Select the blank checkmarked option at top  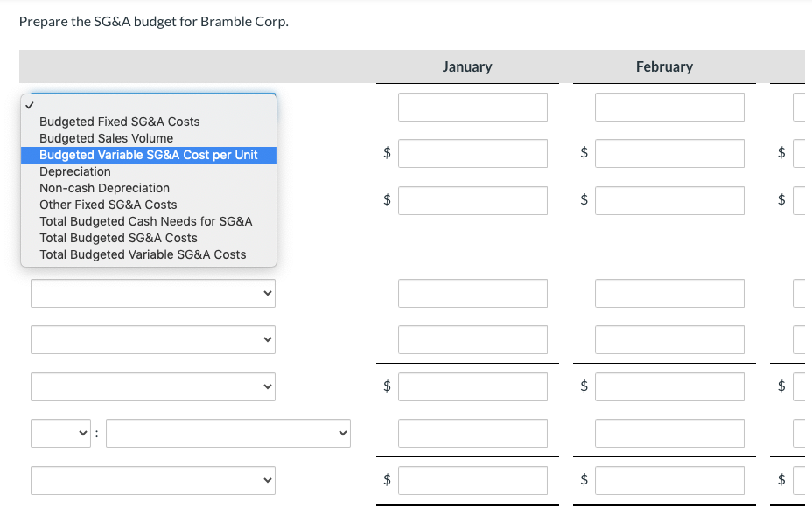(x=149, y=105)
